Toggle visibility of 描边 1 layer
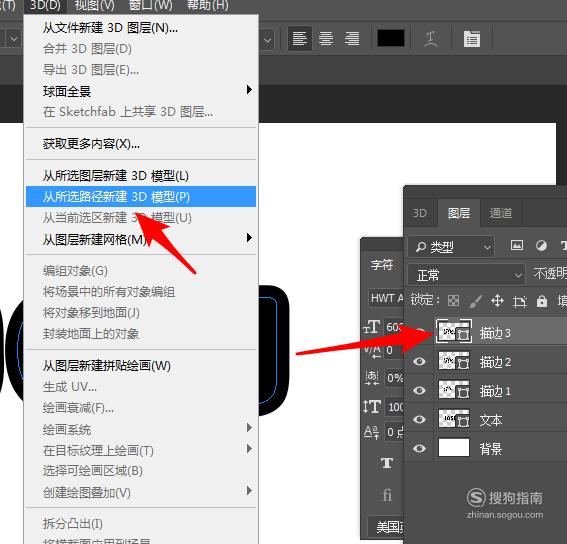Image resolution: width=567 pixels, height=544 pixels. pyautogui.click(x=419, y=390)
